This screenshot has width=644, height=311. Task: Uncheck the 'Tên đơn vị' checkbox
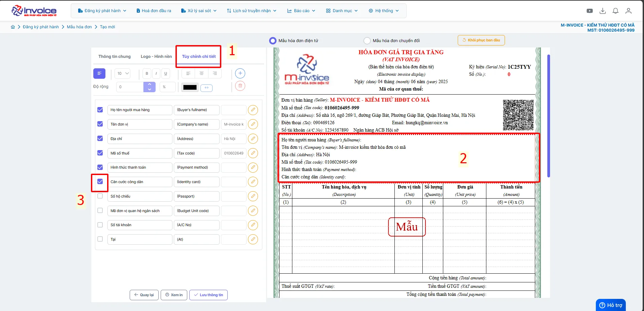click(x=100, y=124)
